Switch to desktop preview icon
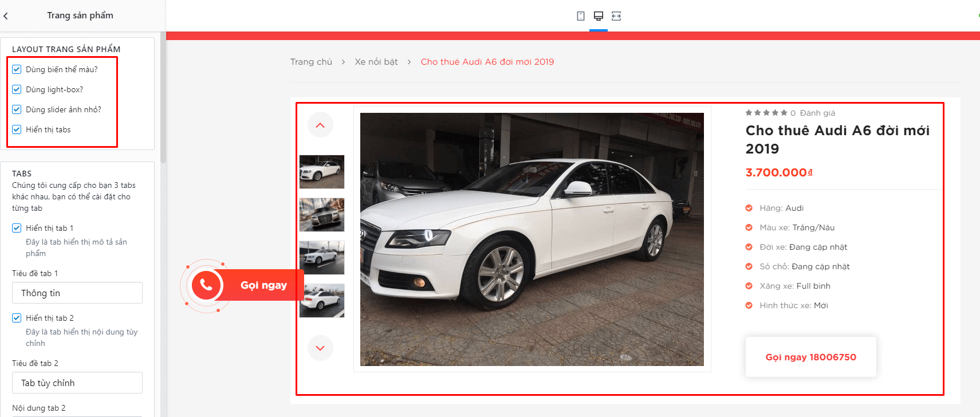This screenshot has width=980, height=417. pyautogui.click(x=599, y=16)
